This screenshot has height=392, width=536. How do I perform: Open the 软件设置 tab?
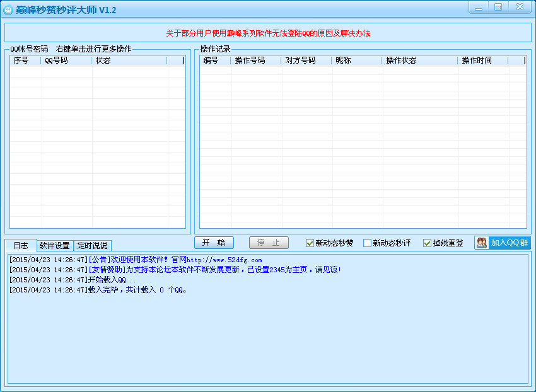(54, 246)
